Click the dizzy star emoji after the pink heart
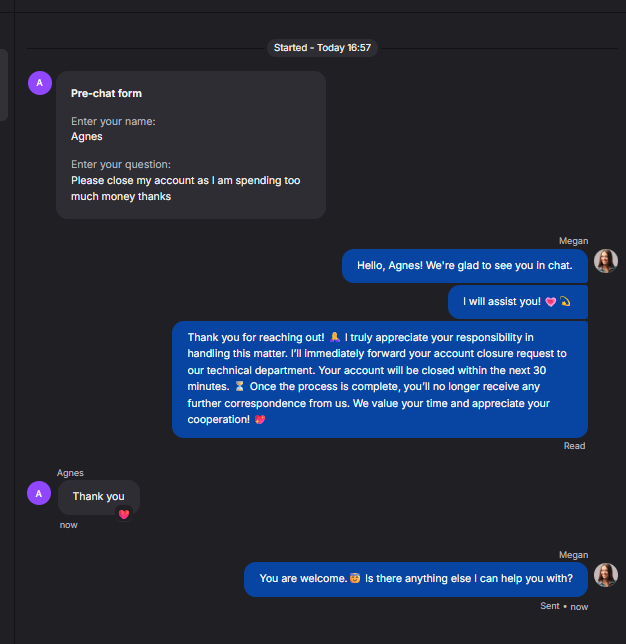The image size is (626, 644). tap(565, 301)
